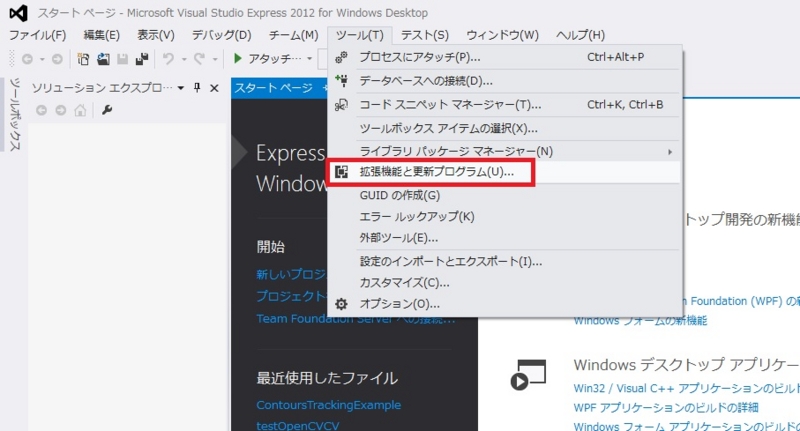The width and height of the screenshot is (800, 431).
Task: Click the Undo toolbar icon
Action: click(x=168, y=59)
